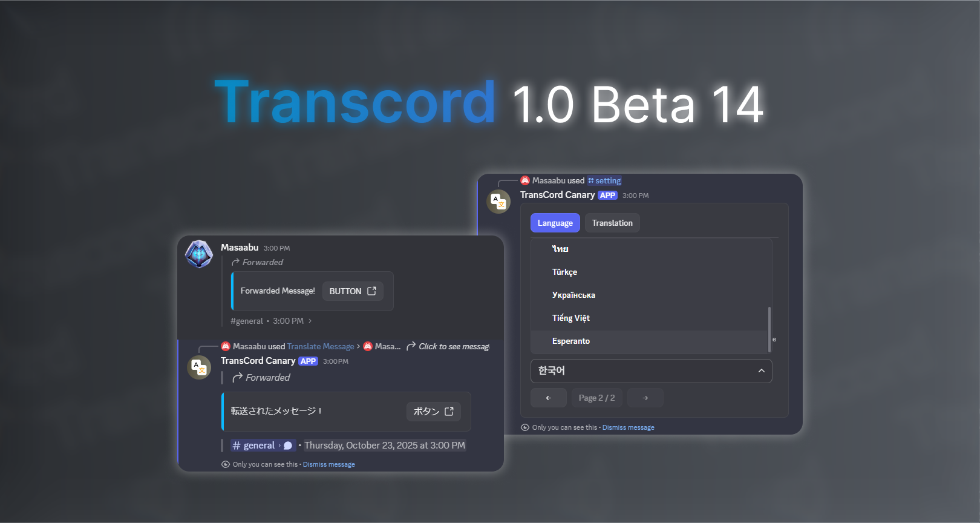Select ไทย from the language list

coord(651,249)
